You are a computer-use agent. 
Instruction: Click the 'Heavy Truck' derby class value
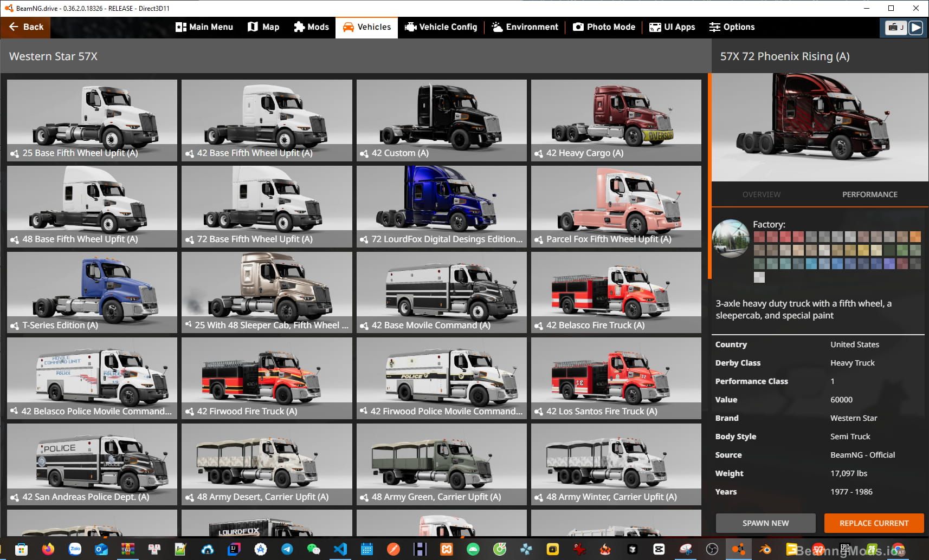pyautogui.click(x=853, y=363)
